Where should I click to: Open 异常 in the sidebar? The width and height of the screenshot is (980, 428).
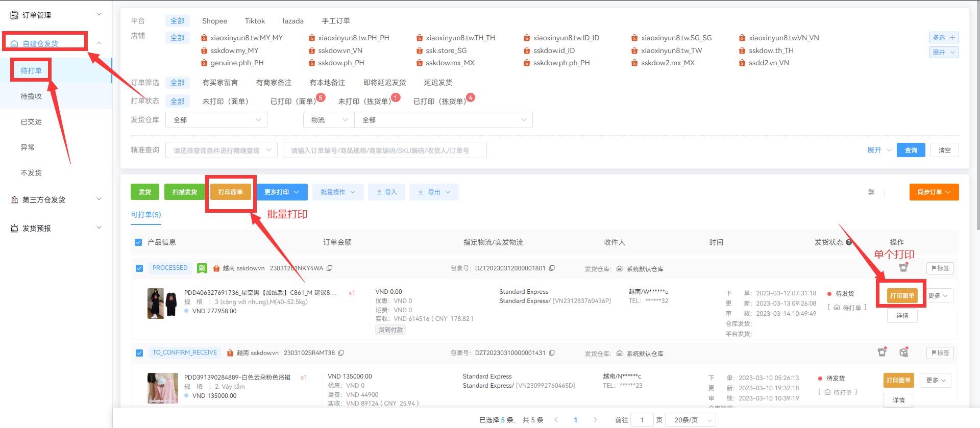click(x=28, y=147)
